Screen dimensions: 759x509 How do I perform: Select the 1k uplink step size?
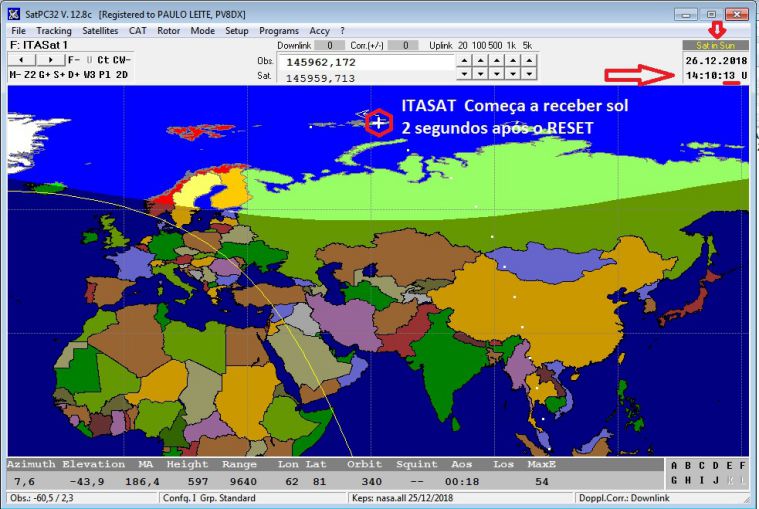(x=510, y=46)
